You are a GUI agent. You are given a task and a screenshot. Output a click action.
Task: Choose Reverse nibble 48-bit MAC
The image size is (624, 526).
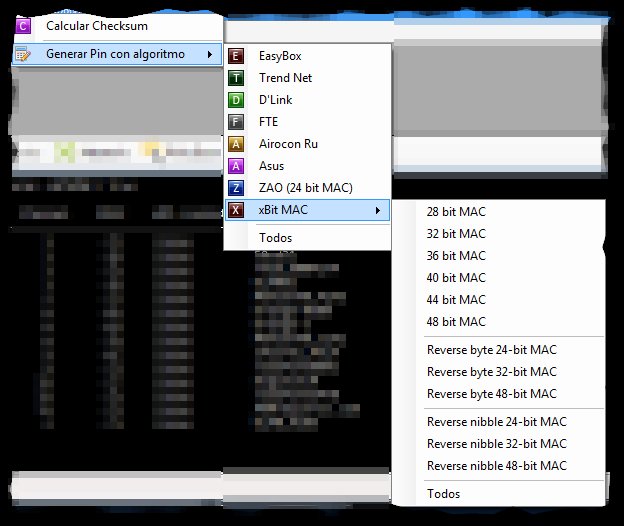pos(499,466)
